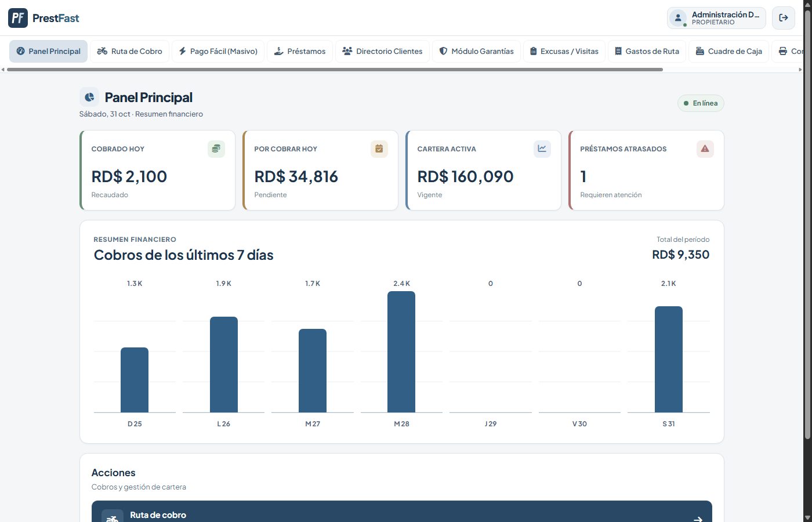Click the Acciones section heading
The height and width of the screenshot is (522, 812).
114,473
